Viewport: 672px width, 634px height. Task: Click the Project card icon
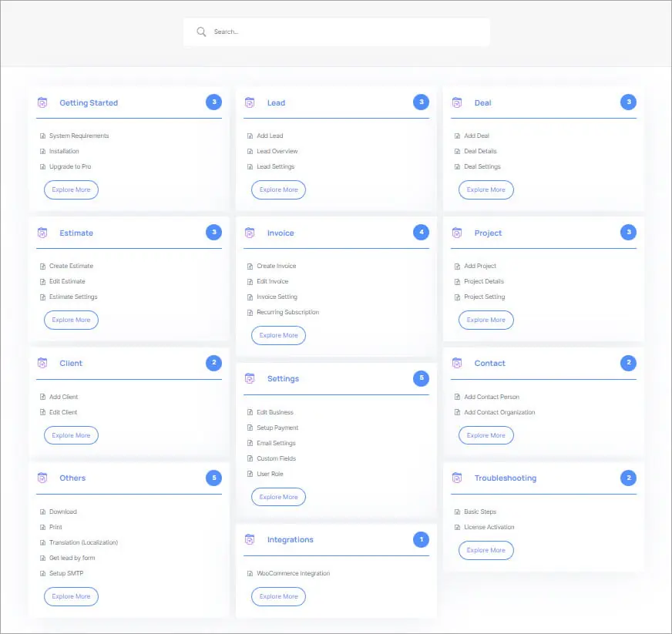pos(457,232)
